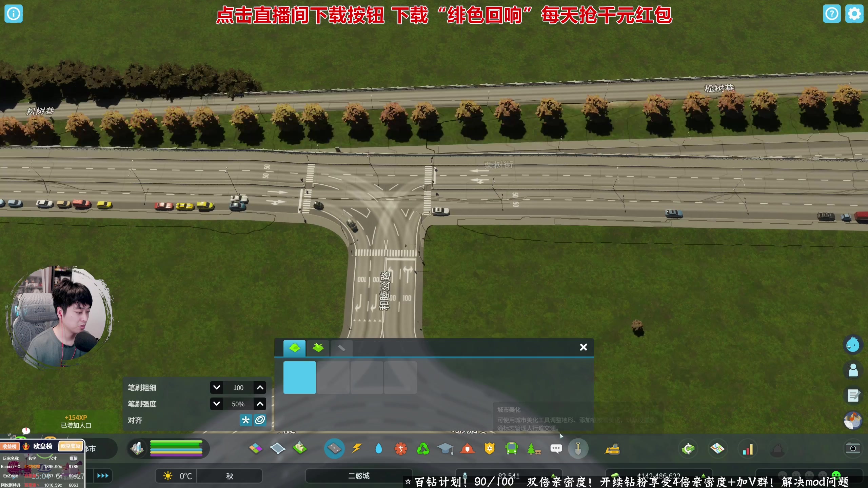
Task: Open the Healthcare services menu
Action: [401, 449]
